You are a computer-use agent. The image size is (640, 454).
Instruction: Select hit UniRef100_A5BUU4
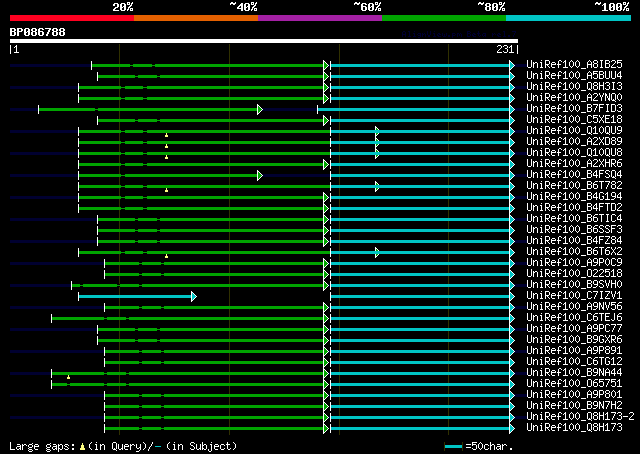coord(574,76)
